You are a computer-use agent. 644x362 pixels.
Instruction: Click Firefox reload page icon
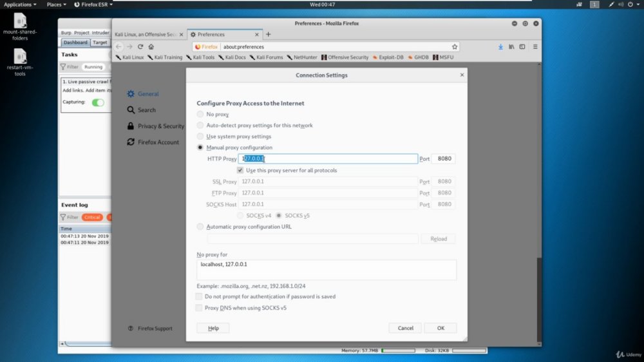tap(140, 47)
